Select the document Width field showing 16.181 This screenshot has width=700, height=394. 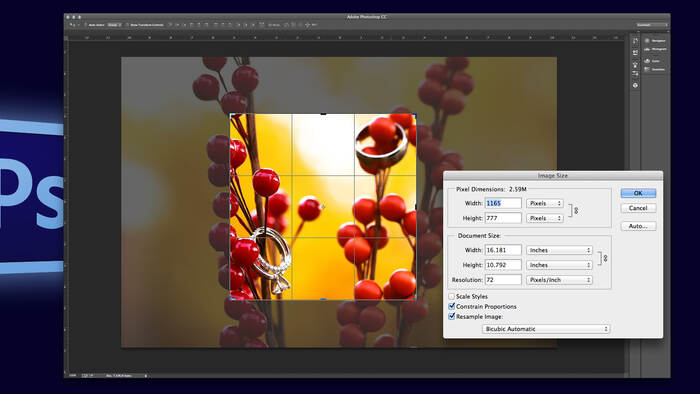click(x=503, y=250)
